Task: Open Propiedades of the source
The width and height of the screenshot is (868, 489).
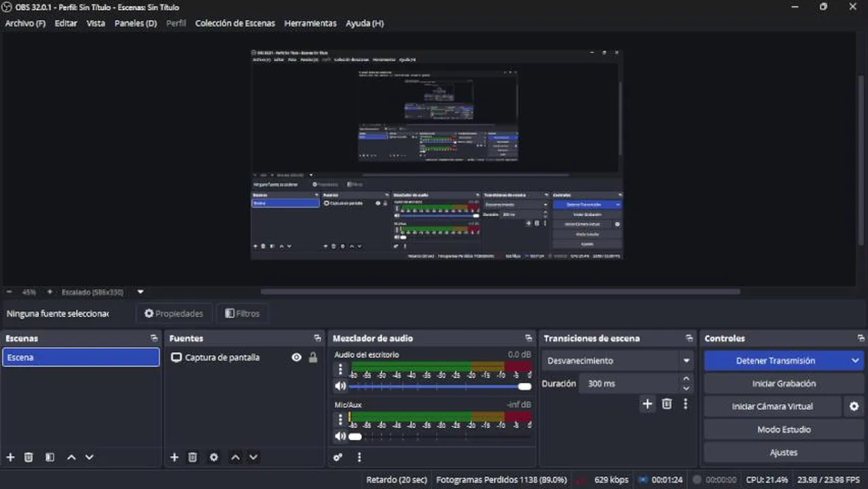Action: pos(174,314)
